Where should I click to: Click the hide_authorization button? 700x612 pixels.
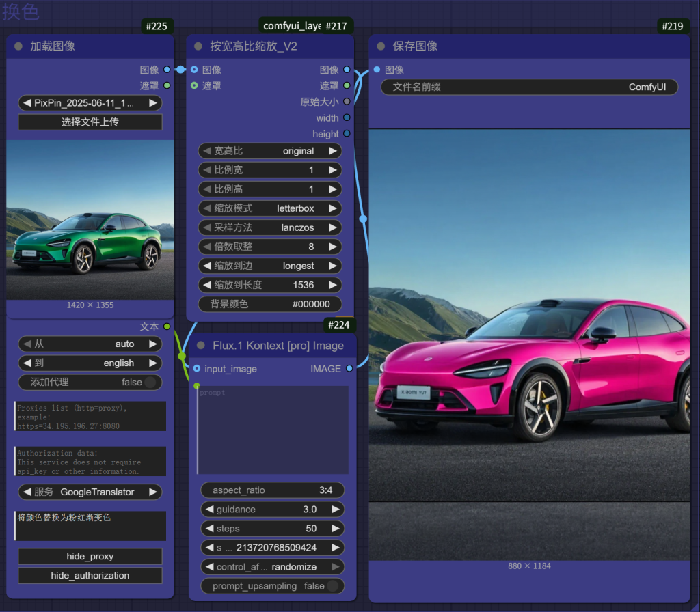pos(90,576)
